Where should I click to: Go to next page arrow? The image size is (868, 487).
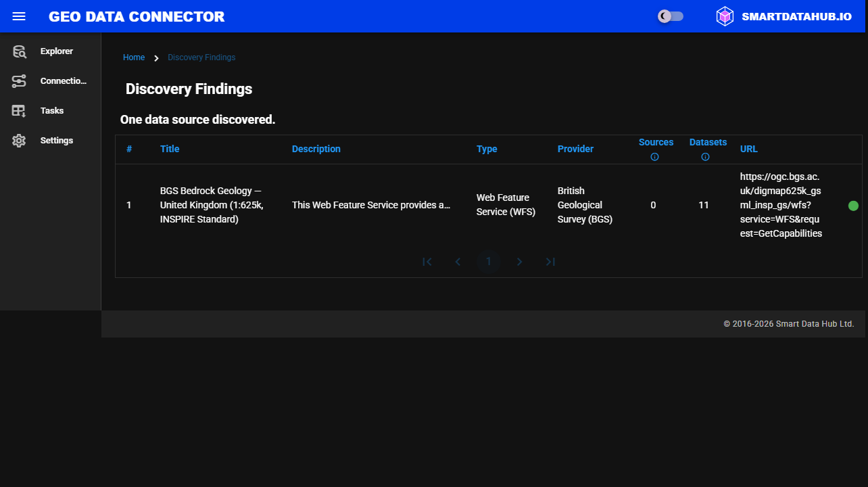tap(519, 262)
